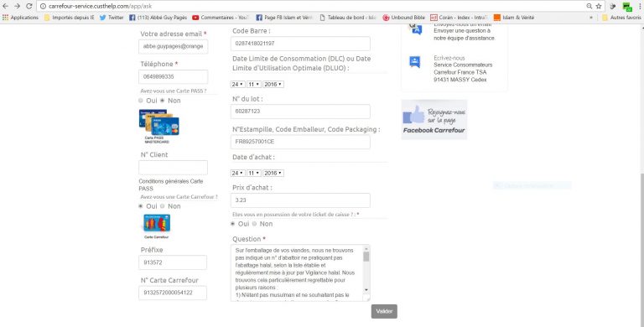Image resolution: width=644 pixels, height=327 pixels.
Task: Click the Ecrivez-nous contact icon
Action: click(x=415, y=62)
